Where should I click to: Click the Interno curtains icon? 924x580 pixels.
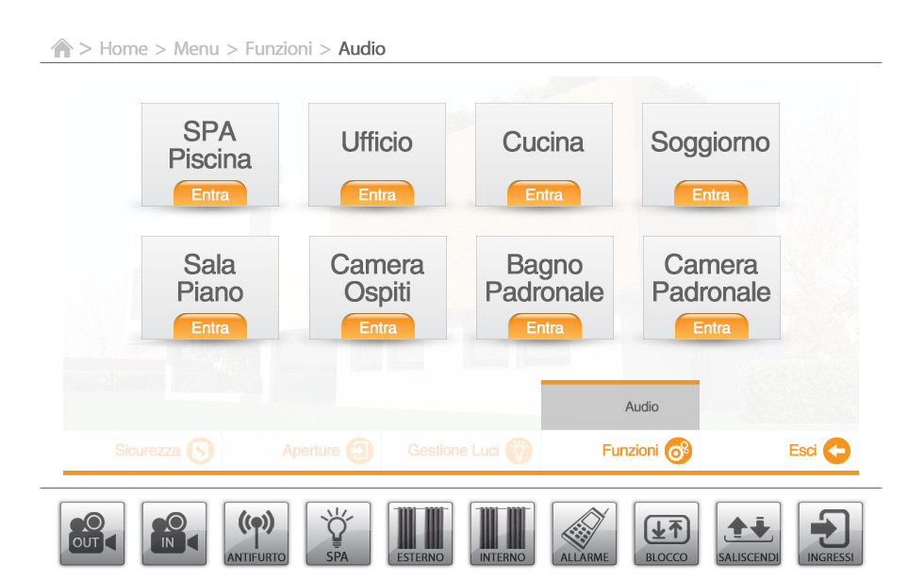[502, 534]
